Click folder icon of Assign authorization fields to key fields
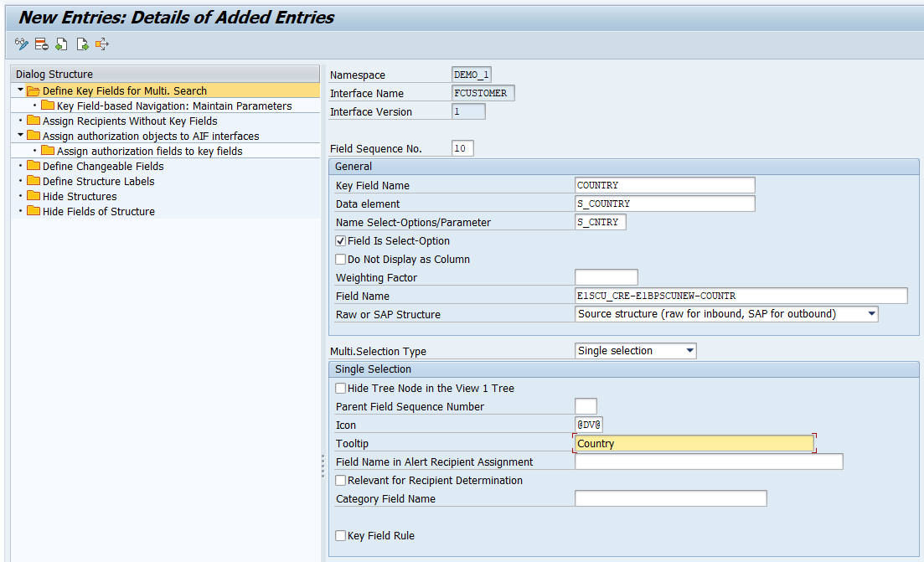 click(48, 150)
